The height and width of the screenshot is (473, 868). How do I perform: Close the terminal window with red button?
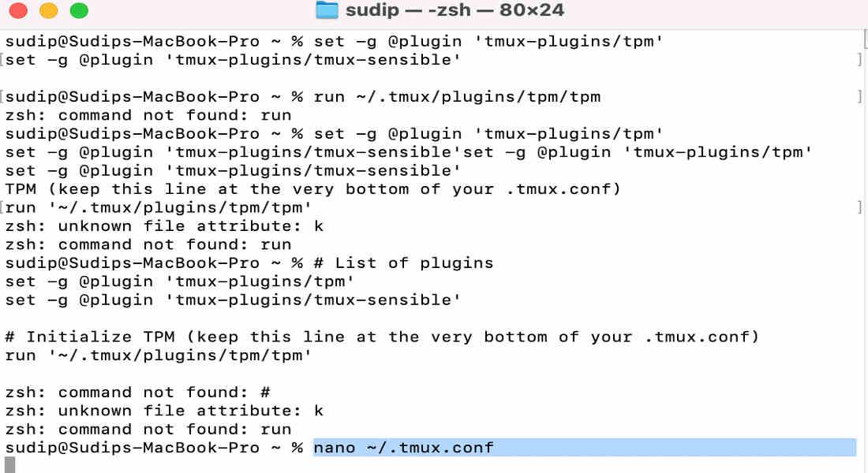tap(19, 11)
